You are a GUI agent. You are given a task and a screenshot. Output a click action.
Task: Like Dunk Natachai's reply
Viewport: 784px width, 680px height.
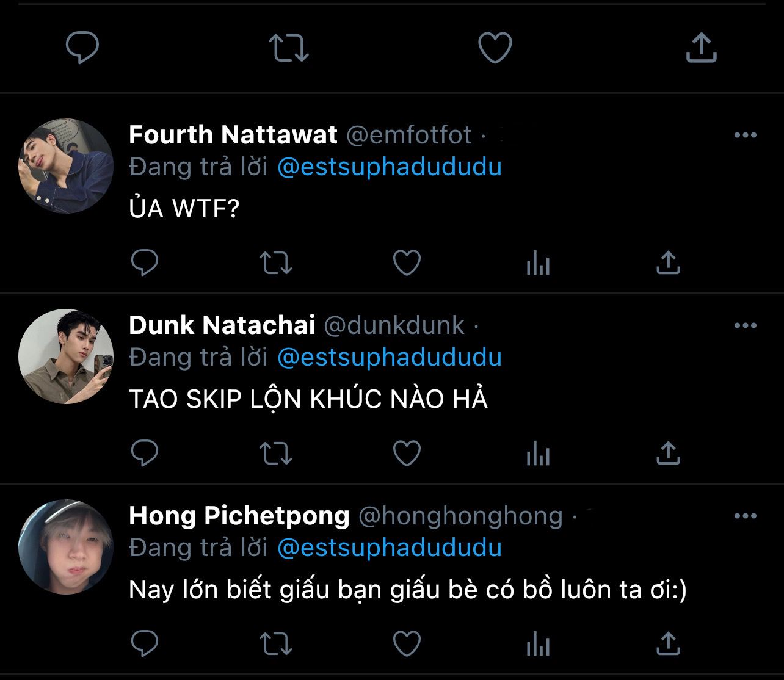coord(407,454)
